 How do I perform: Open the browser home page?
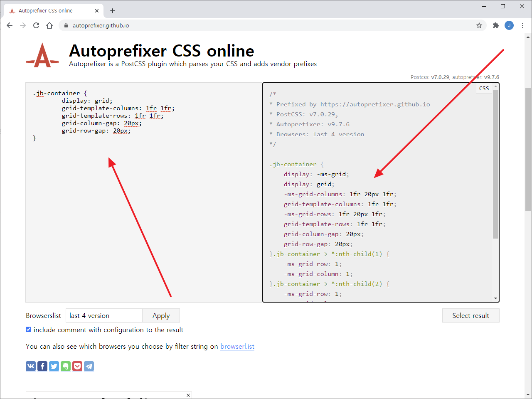49,25
